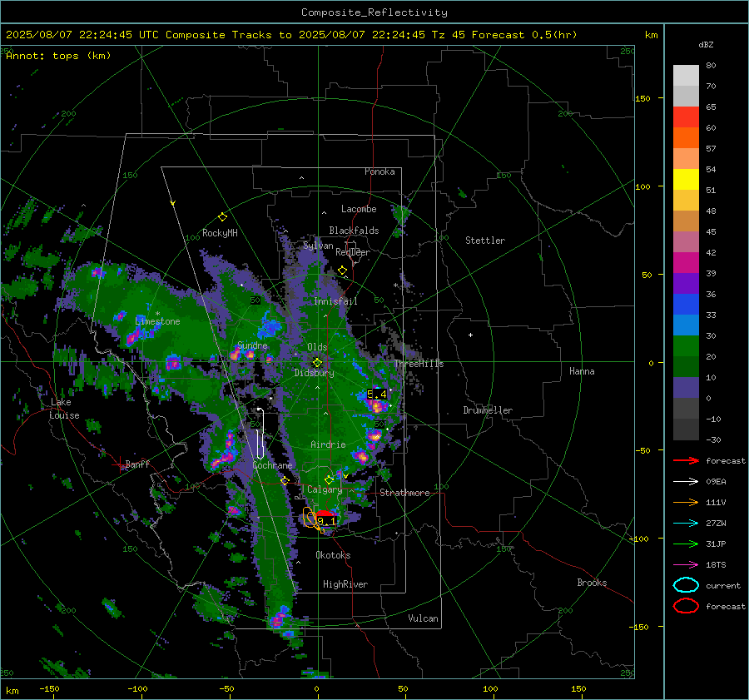Click the Lacombe label
Viewport: 749px width, 700px height.
[x=359, y=209]
